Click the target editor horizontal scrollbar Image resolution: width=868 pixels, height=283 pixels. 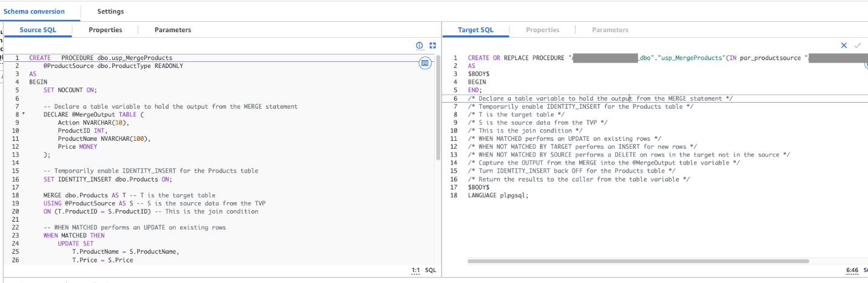point(638,261)
